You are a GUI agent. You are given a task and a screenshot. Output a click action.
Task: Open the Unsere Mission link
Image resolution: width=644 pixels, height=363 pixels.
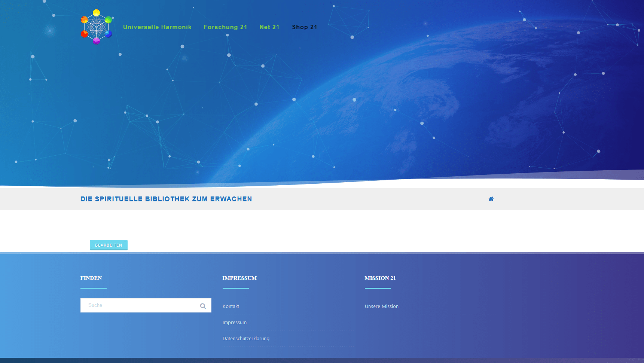[382, 306]
